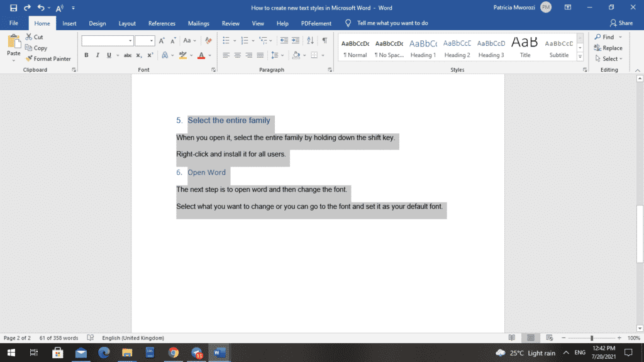Image resolution: width=644 pixels, height=362 pixels.
Task: Open the Shading dropdown arrow
Action: point(304,55)
